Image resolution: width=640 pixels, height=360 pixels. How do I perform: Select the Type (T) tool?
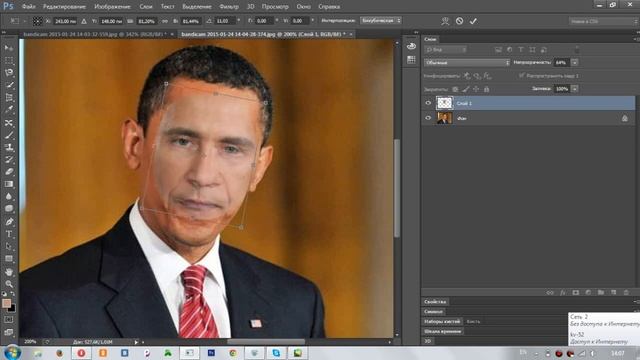pyautogui.click(x=9, y=234)
